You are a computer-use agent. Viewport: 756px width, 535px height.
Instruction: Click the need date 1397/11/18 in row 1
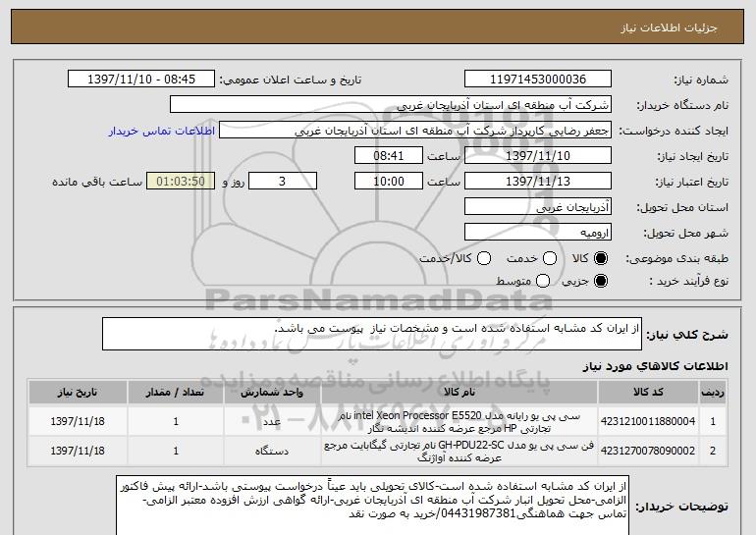[x=78, y=421]
